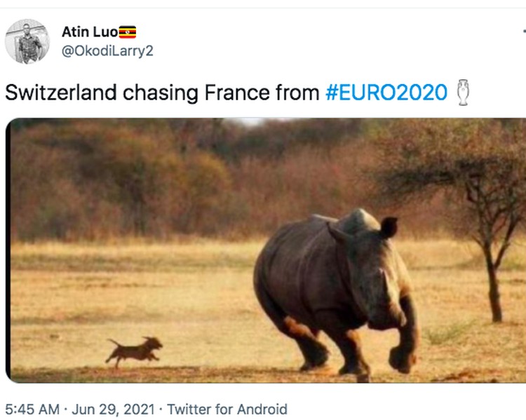Open Atin Luo's round profile avatar
Screen dimensions: 526x420
tap(27, 41)
